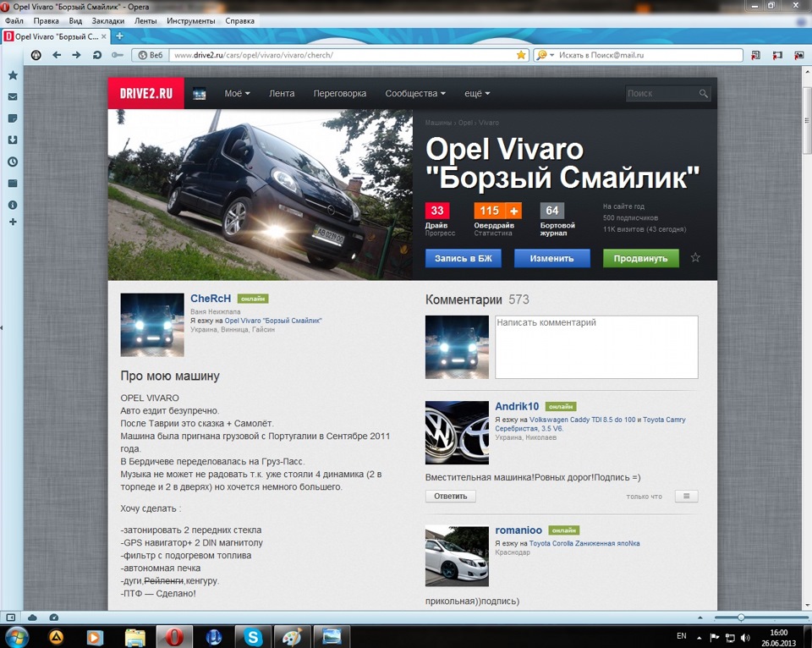Go to Лента in site navigation
The image size is (812, 648).
coord(282,93)
